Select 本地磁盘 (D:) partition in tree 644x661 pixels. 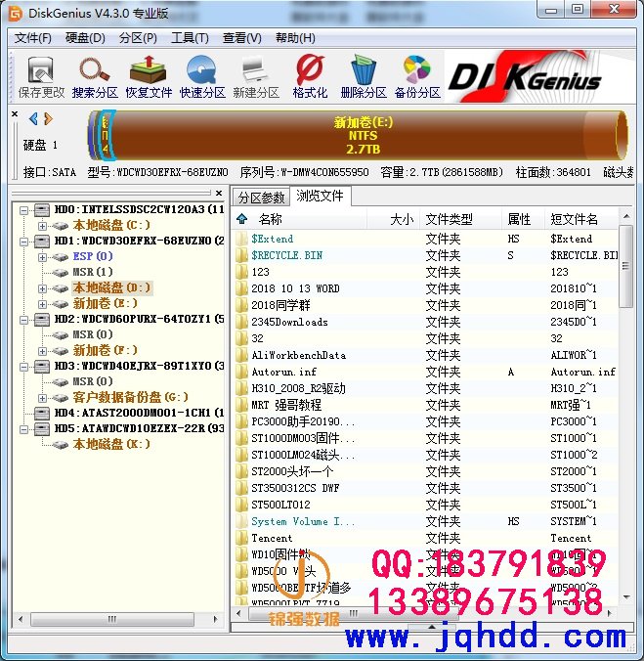pyautogui.click(x=111, y=287)
